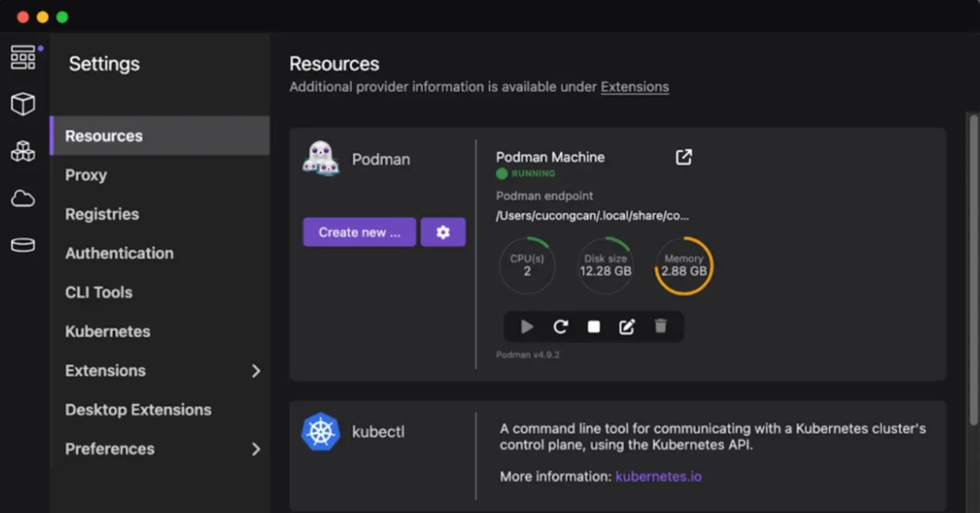Image resolution: width=980 pixels, height=513 pixels.
Task: Click the Create new ... button
Action: (359, 232)
